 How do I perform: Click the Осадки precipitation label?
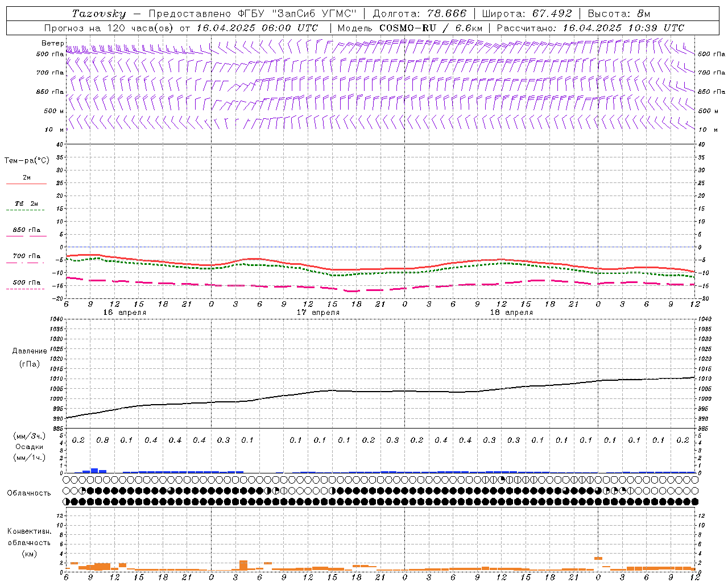(x=29, y=447)
